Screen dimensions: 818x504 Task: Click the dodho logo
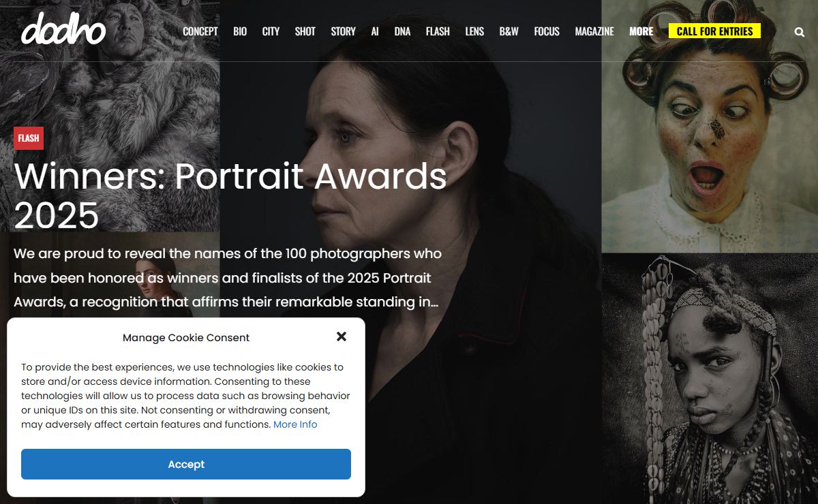pyautogui.click(x=63, y=30)
